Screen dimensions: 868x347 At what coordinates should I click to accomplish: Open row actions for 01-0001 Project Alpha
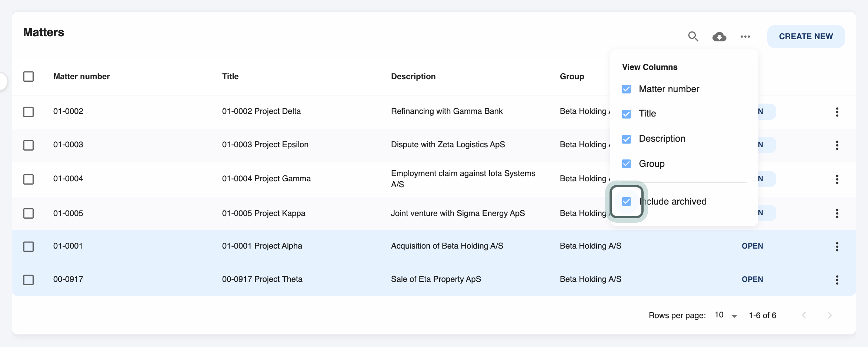837,246
